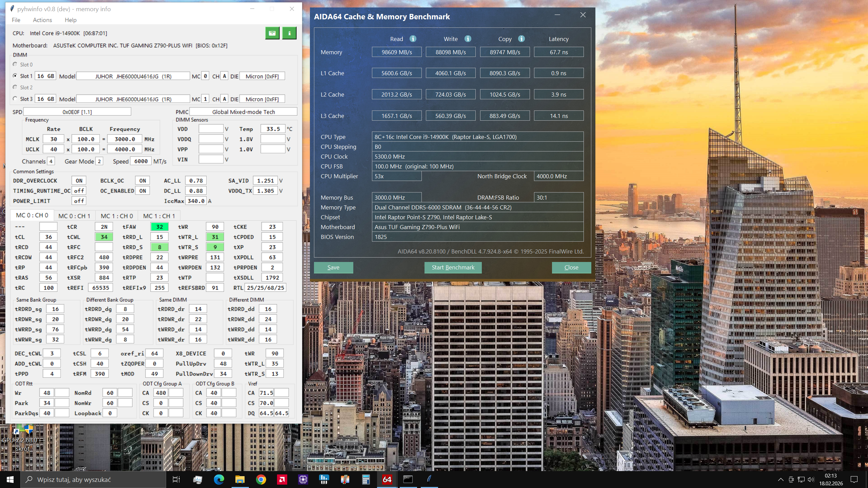Screen dimensions: 868x488
Task: Open CPU-Z taskbar icon
Action: pyautogui.click(x=303, y=479)
